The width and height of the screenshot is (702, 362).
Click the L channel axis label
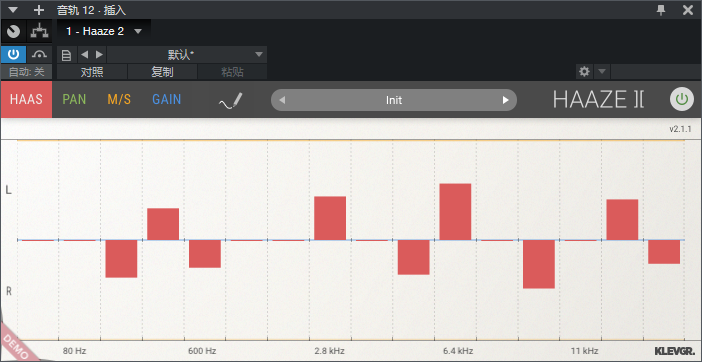point(8,190)
